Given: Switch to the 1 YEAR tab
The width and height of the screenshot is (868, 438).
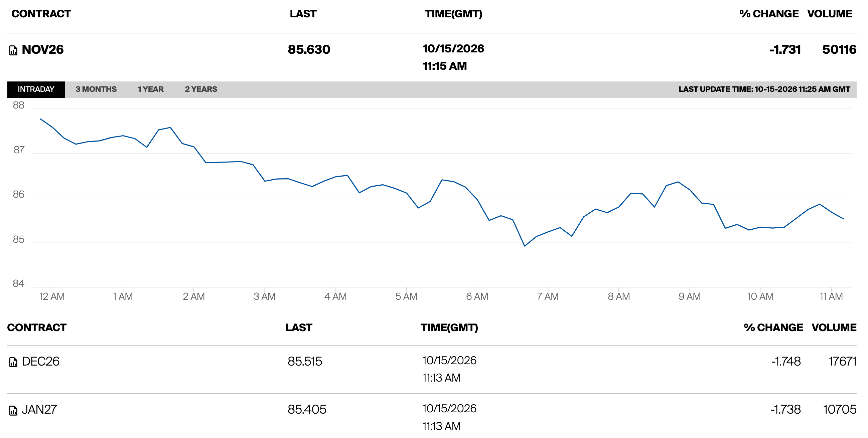Looking at the screenshot, I should [151, 89].
